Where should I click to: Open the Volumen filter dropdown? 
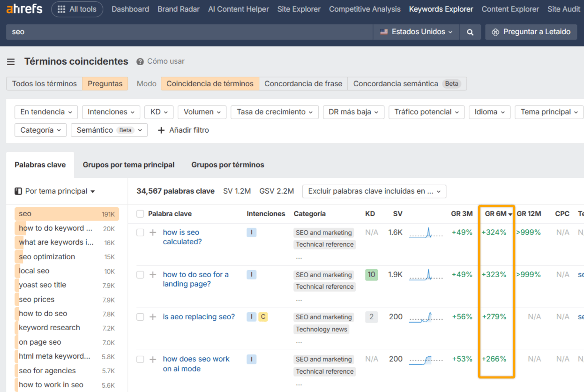(202, 112)
